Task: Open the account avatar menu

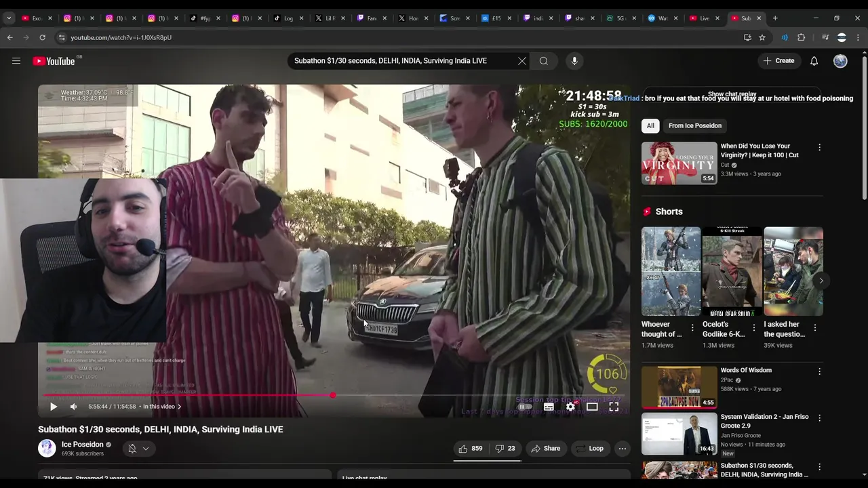Action: click(x=840, y=61)
